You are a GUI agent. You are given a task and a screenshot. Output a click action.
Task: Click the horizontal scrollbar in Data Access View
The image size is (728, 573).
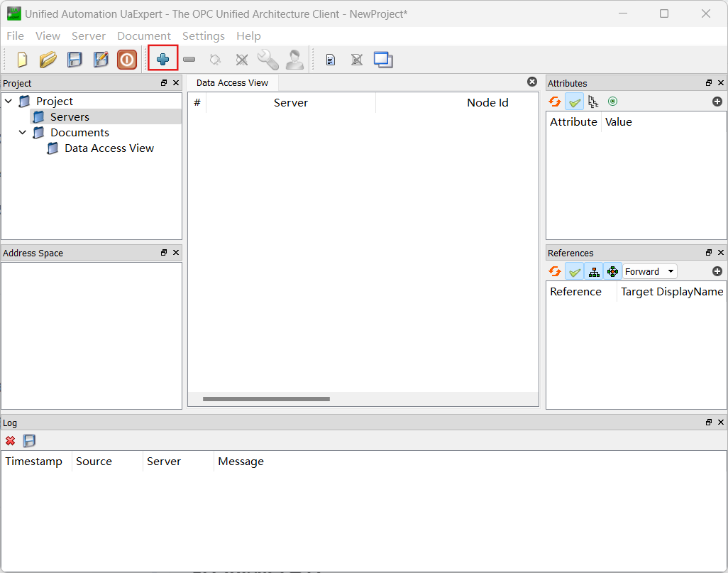266,399
